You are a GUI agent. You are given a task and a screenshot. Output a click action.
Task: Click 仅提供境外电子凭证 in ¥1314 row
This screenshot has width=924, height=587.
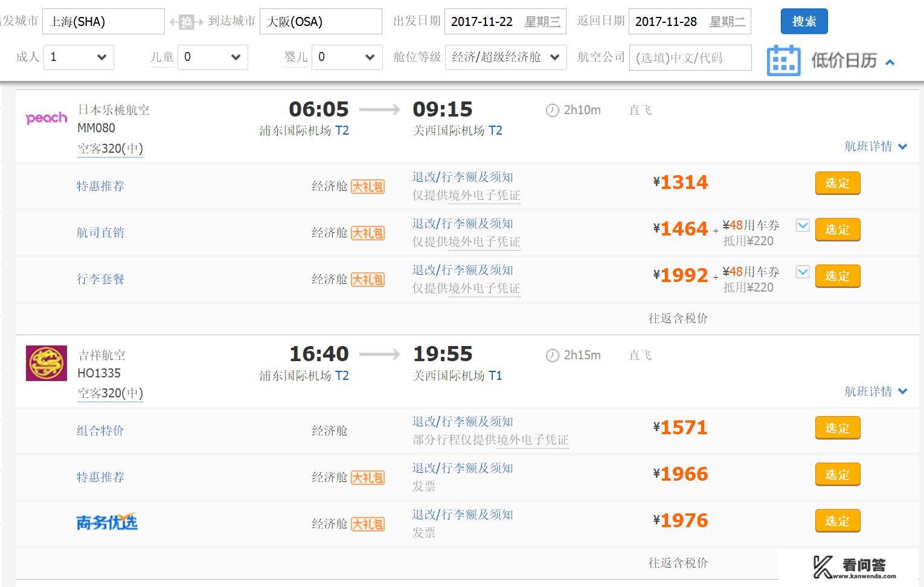pyautogui.click(x=466, y=195)
